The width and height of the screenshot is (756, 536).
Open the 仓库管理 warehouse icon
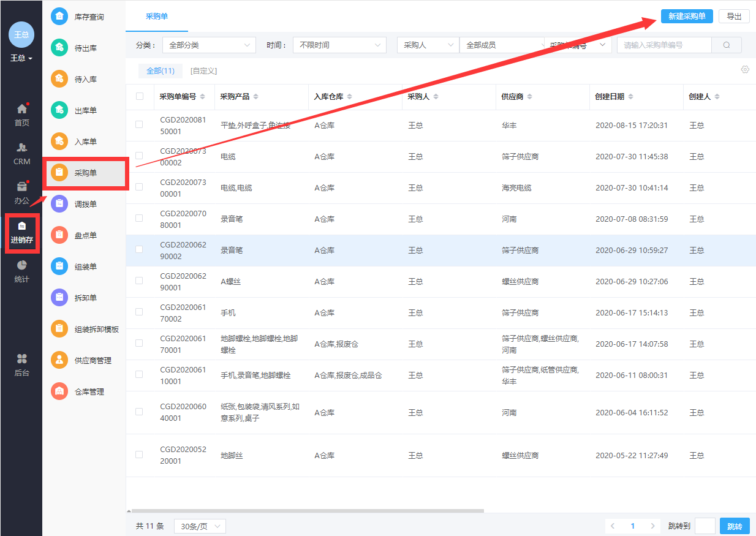coord(59,391)
